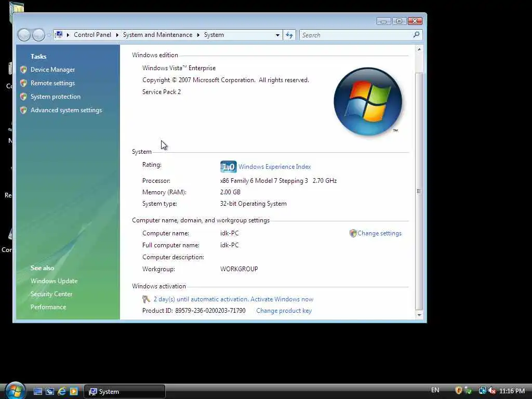Expand arrow after System and Maintenance

click(198, 35)
